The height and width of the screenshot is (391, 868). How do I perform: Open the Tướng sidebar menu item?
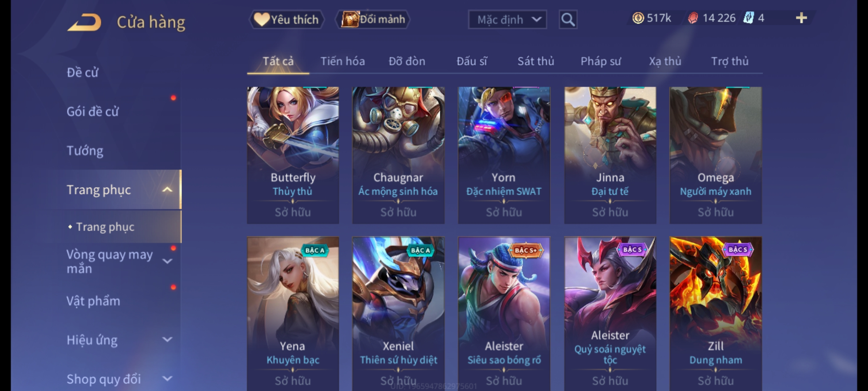[85, 151]
